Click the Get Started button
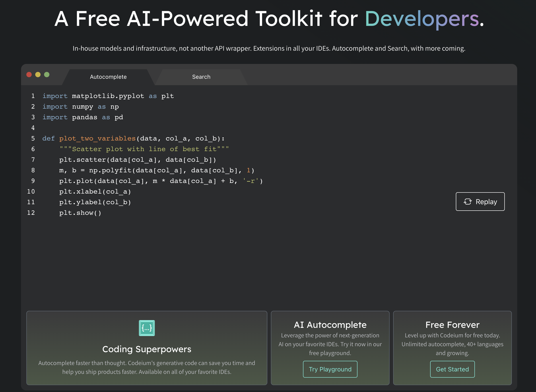This screenshot has width=536, height=392. pyautogui.click(x=452, y=369)
